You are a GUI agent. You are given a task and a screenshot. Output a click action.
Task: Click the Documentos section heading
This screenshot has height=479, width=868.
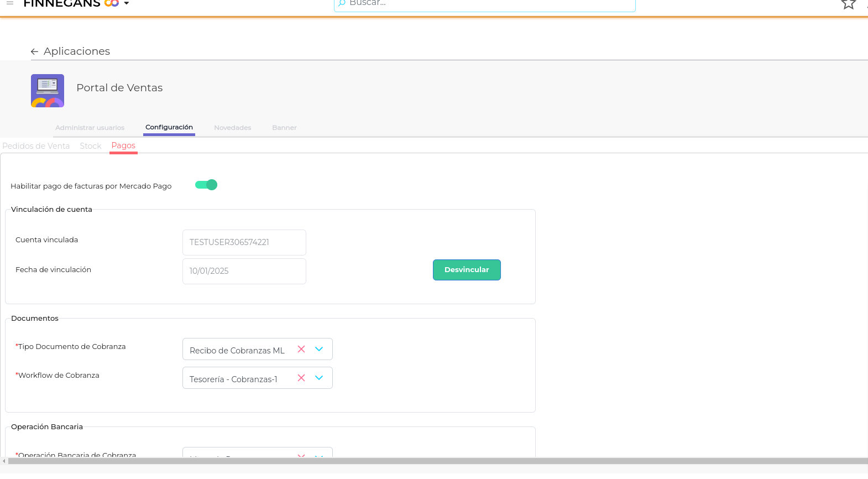(x=35, y=319)
